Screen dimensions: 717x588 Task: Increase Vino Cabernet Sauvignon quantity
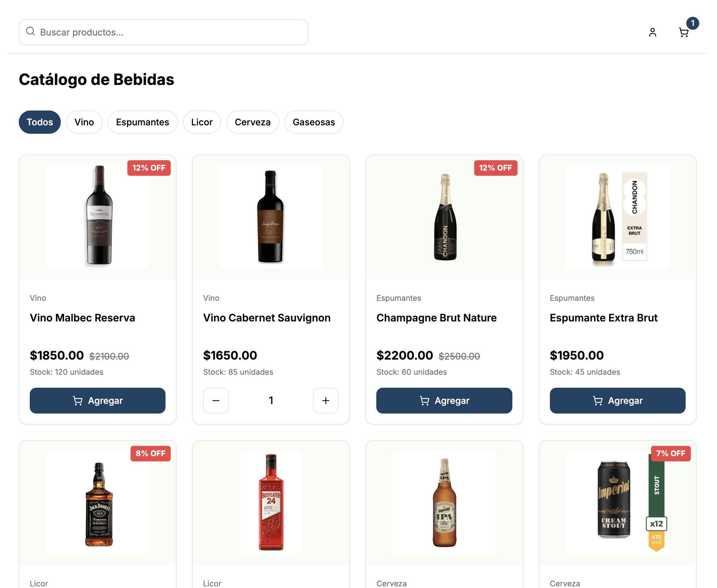click(326, 400)
